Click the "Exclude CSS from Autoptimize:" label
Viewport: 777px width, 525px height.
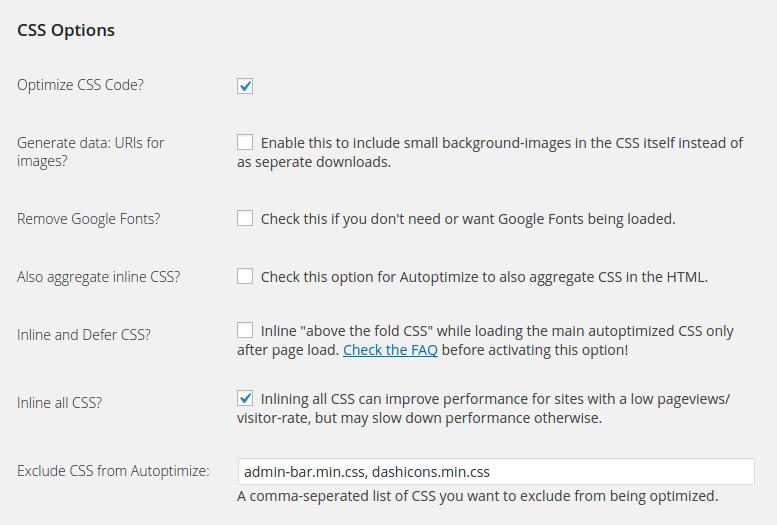[113, 471]
